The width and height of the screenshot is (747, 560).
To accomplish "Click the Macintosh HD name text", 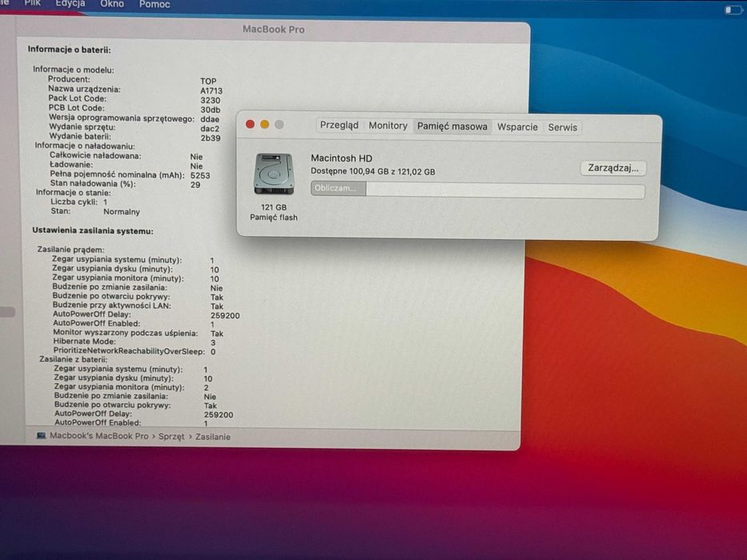I will (x=342, y=158).
